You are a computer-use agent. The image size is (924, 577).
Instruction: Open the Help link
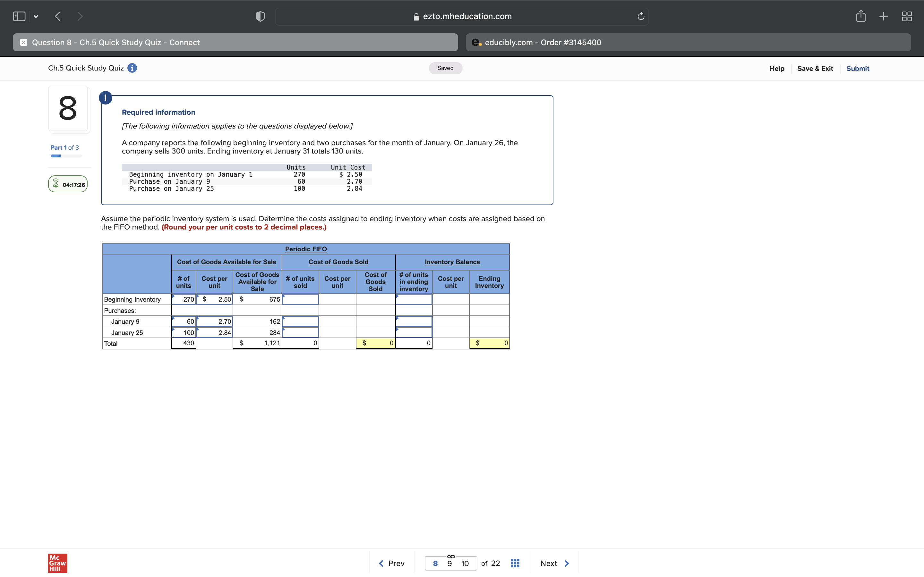coord(777,68)
